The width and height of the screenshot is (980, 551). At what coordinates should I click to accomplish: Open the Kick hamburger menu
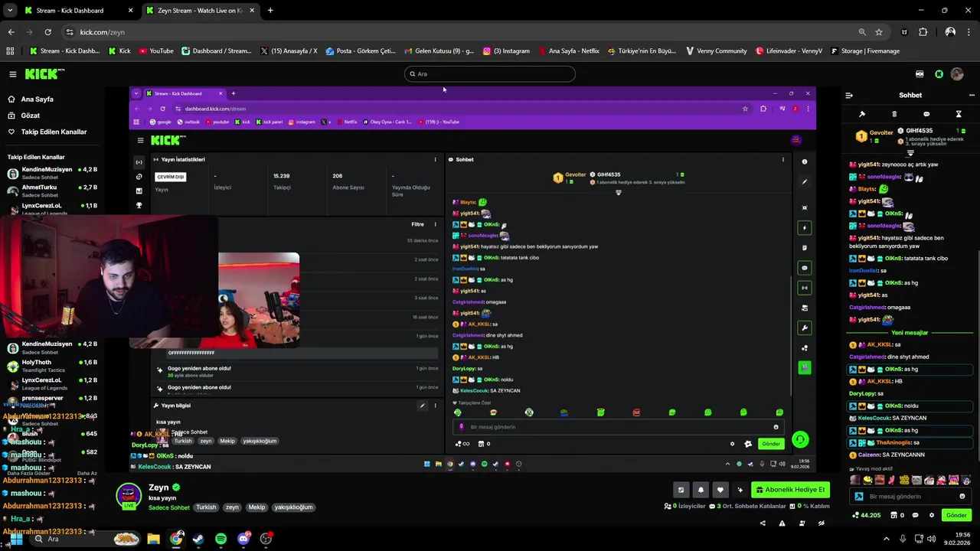tap(13, 74)
